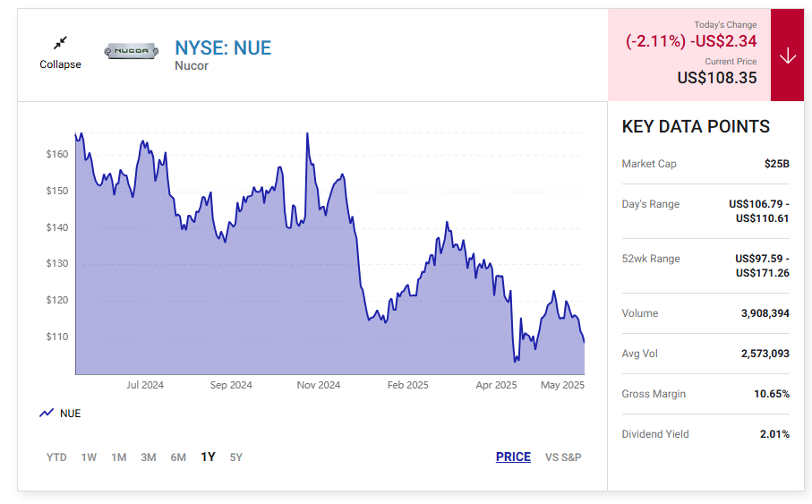Click the Today's Change label

[725, 25]
